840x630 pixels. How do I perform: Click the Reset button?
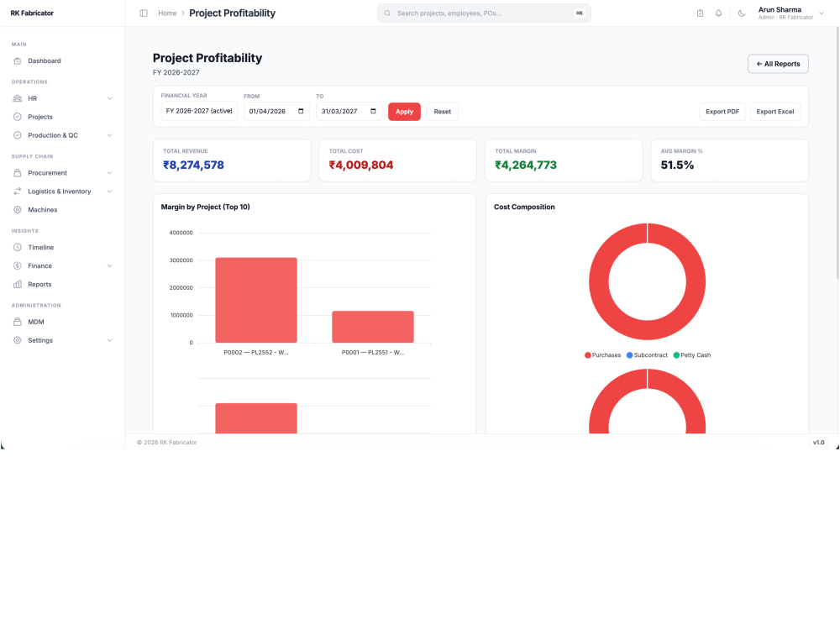[442, 112]
